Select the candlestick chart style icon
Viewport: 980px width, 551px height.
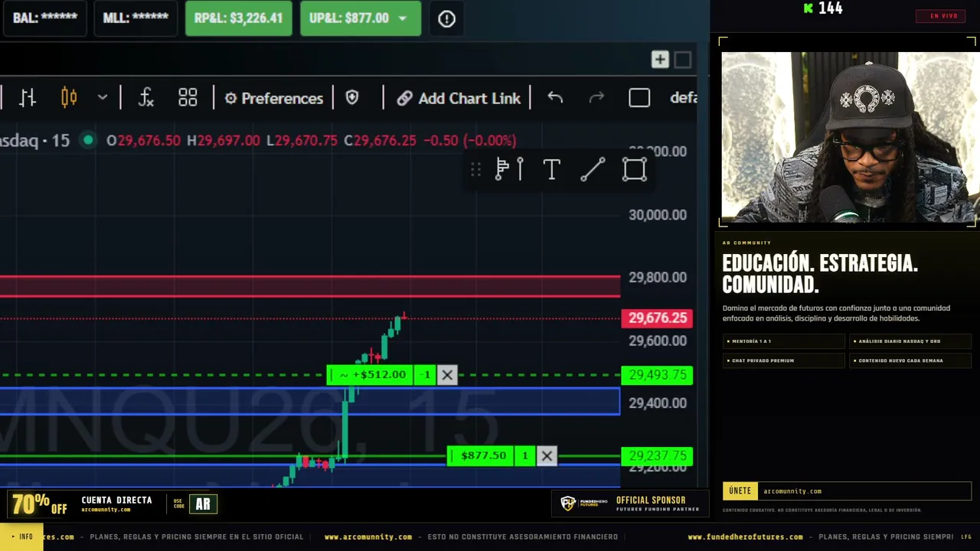(x=69, y=98)
